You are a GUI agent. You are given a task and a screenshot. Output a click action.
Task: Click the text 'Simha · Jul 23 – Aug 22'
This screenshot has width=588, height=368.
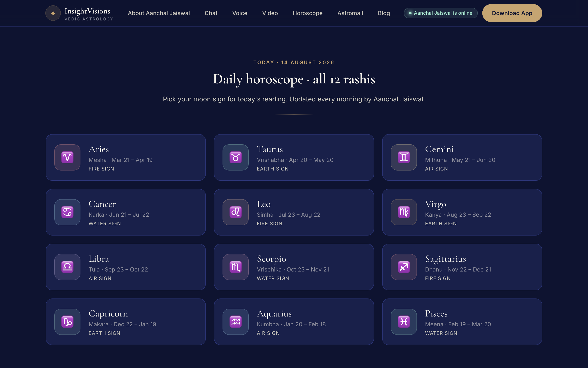pyautogui.click(x=288, y=215)
